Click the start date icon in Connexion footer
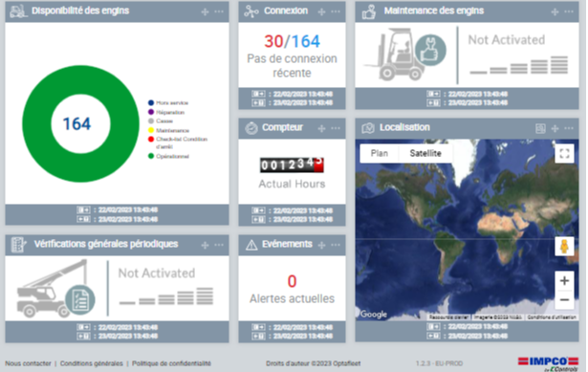The width and height of the screenshot is (588, 372). 258,94
